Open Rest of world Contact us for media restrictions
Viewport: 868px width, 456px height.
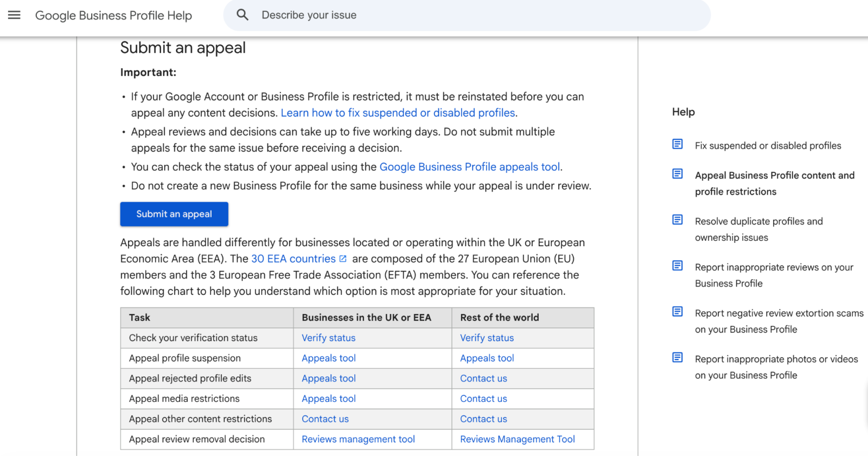(484, 399)
